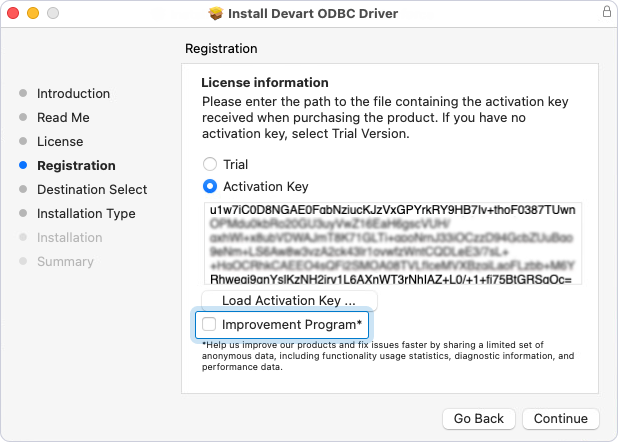Click the blue bullet next to Registration
This screenshot has height=442, width=618.
[x=23, y=165]
